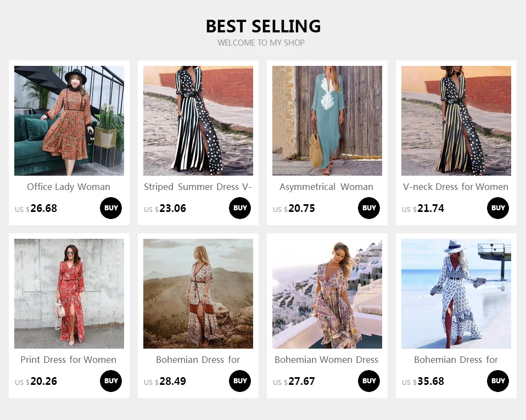This screenshot has height=420, width=526.
Task: Click BUY button for Asymmetrical Woman dress
Action: tap(369, 208)
